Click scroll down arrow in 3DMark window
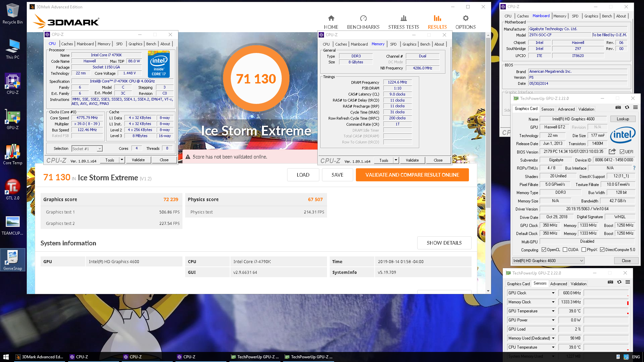 (488, 291)
